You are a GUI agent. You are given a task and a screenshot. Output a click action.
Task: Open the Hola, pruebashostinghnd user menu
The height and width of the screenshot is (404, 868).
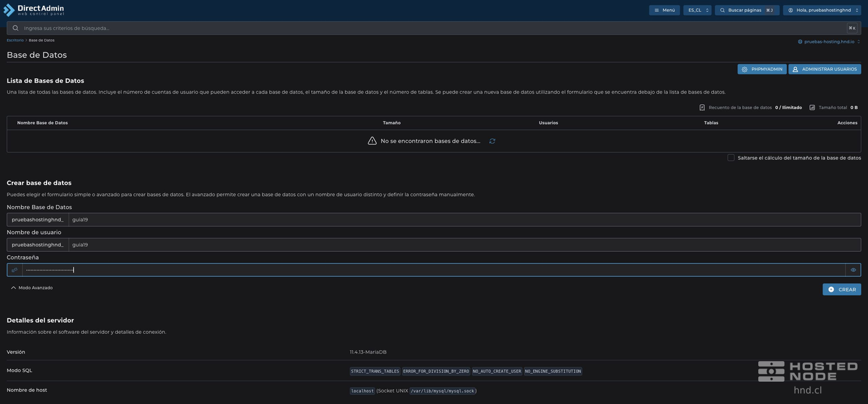coord(822,10)
